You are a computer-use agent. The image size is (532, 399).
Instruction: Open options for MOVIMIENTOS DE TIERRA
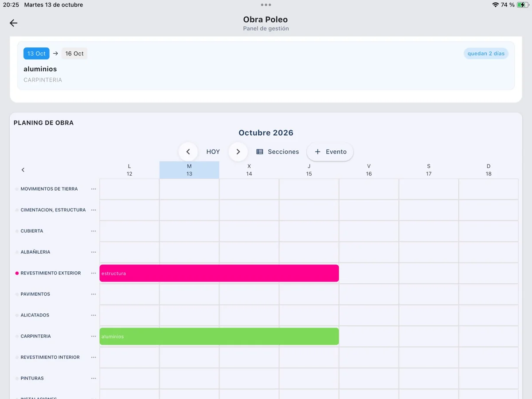94,189
